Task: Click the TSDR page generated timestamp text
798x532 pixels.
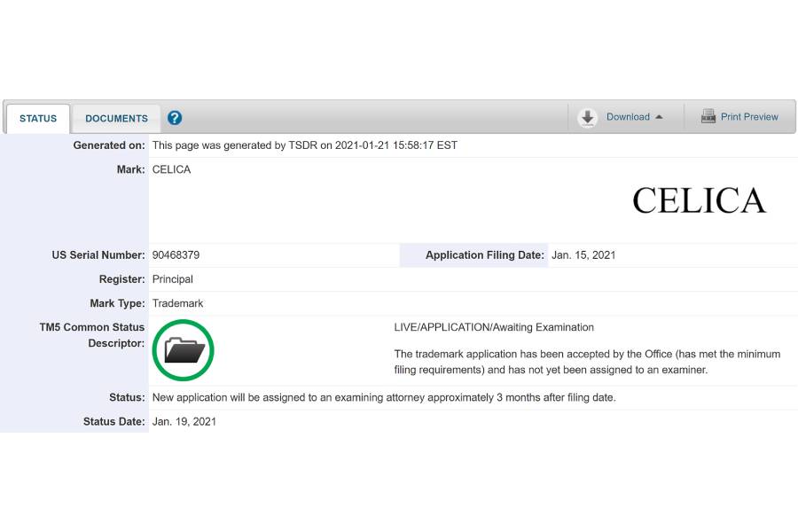Action: coord(305,145)
